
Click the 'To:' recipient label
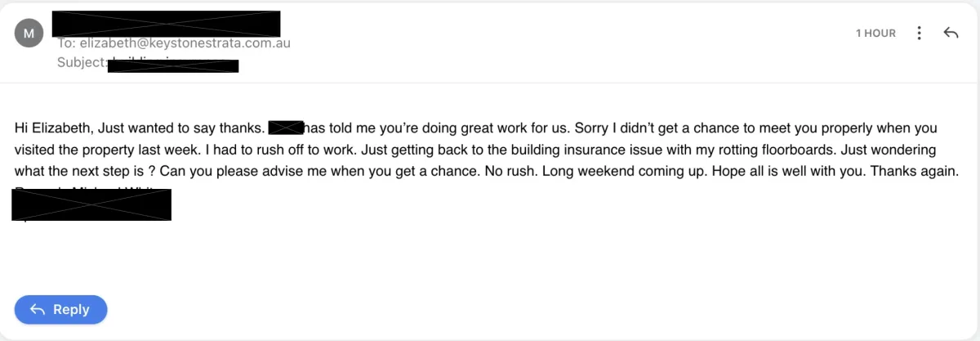tap(66, 44)
